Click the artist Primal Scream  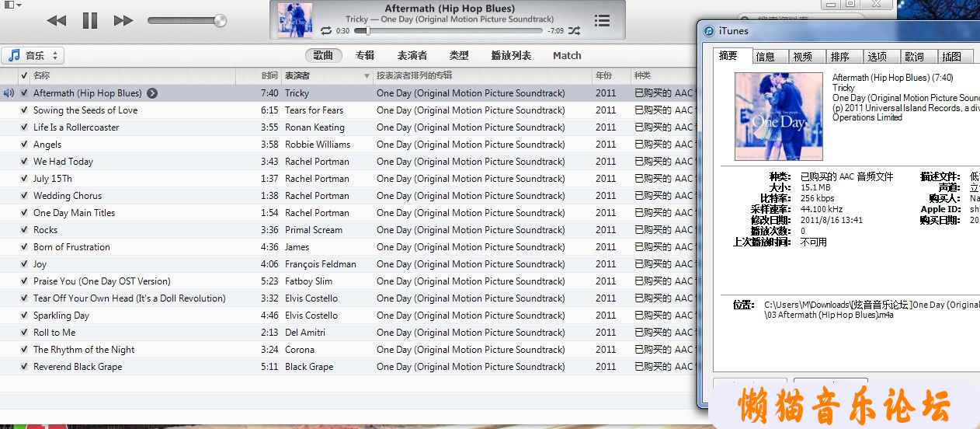pos(314,230)
